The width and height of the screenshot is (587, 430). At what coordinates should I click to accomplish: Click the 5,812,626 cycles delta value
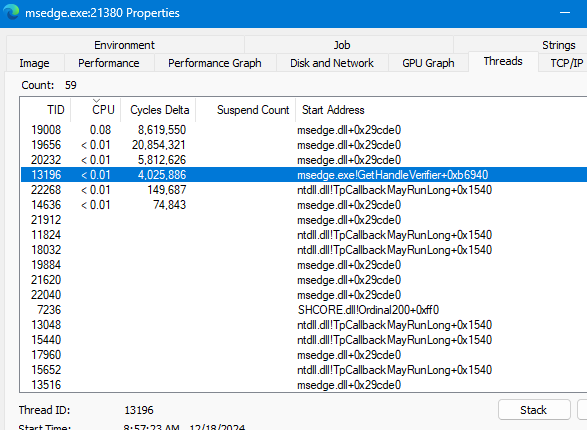click(162, 159)
